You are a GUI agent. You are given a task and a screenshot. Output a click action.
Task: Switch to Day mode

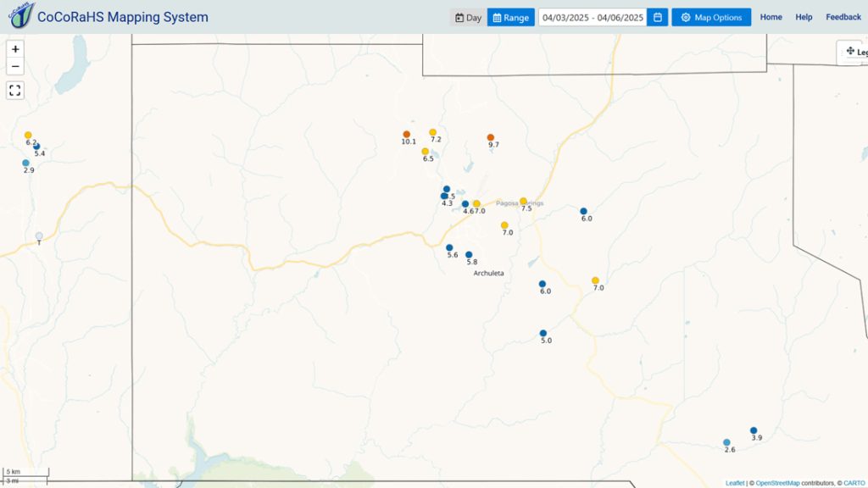[x=468, y=17]
